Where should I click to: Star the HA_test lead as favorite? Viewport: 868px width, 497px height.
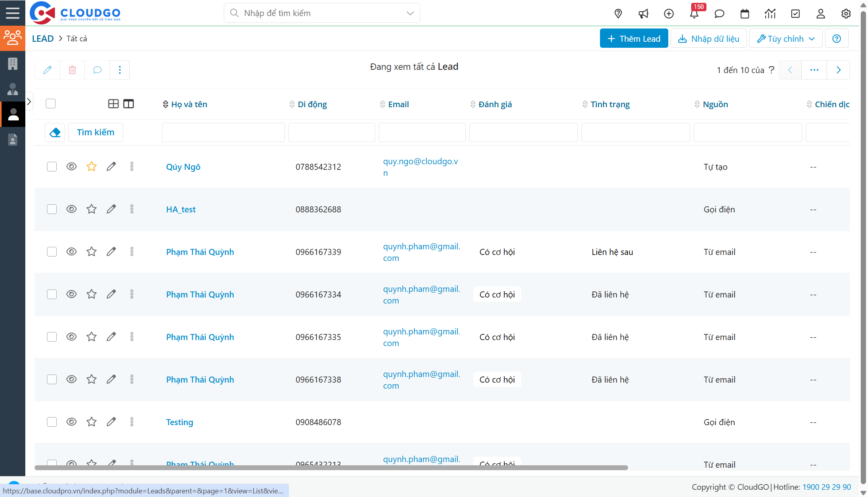(x=92, y=209)
